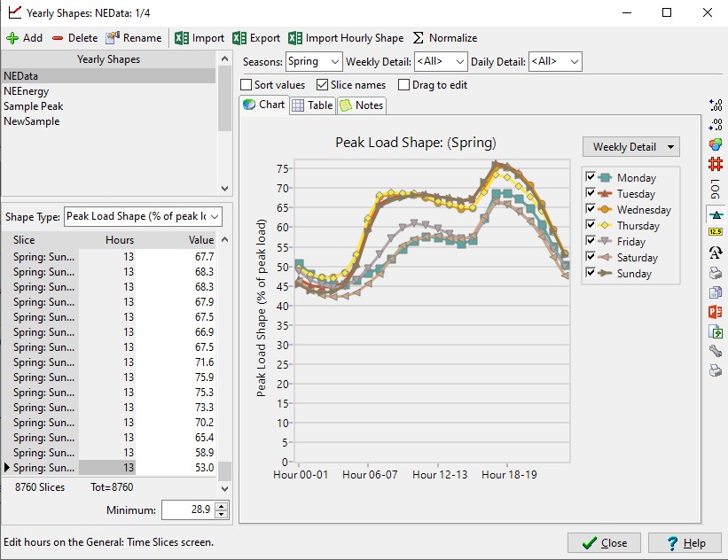
Task: Click the Close button
Action: [604, 543]
